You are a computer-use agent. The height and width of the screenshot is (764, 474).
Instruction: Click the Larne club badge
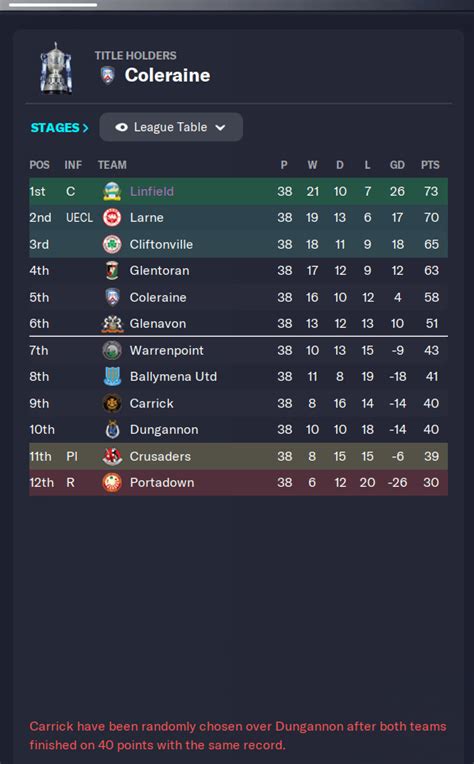click(x=112, y=217)
